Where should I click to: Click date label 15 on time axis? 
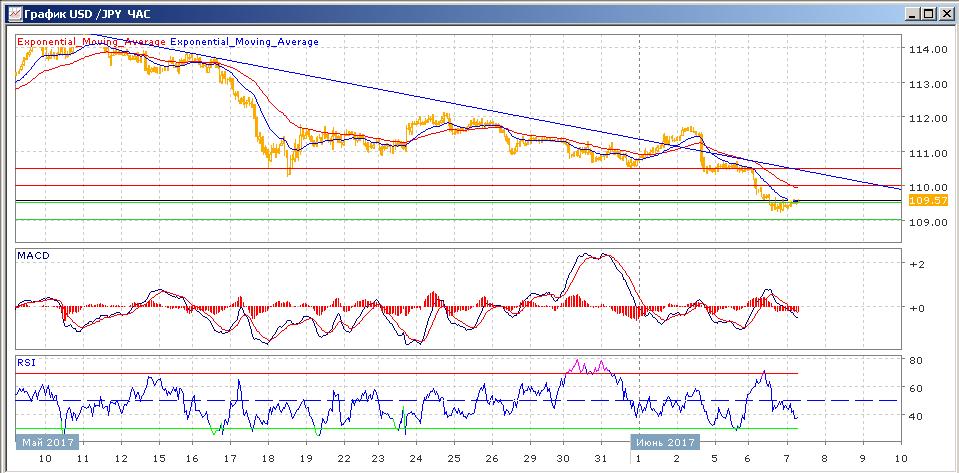coord(157,458)
